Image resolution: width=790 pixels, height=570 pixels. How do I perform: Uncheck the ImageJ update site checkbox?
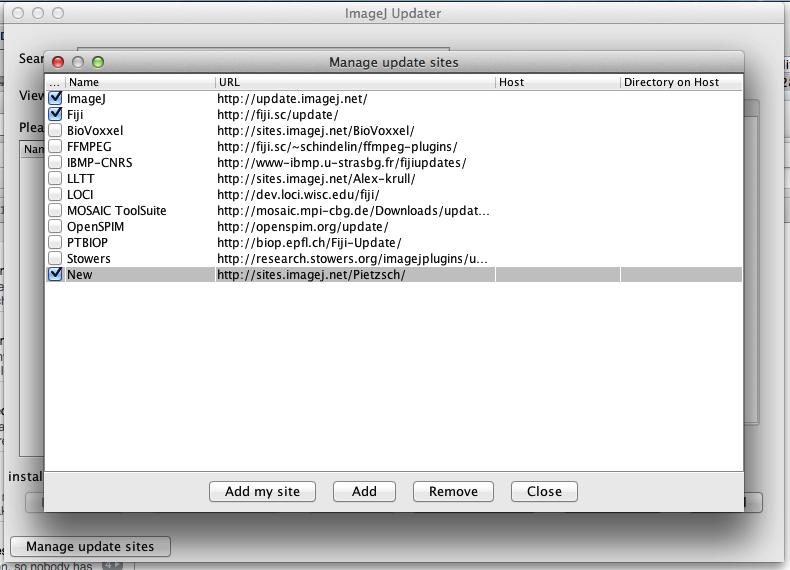click(55, 98)
